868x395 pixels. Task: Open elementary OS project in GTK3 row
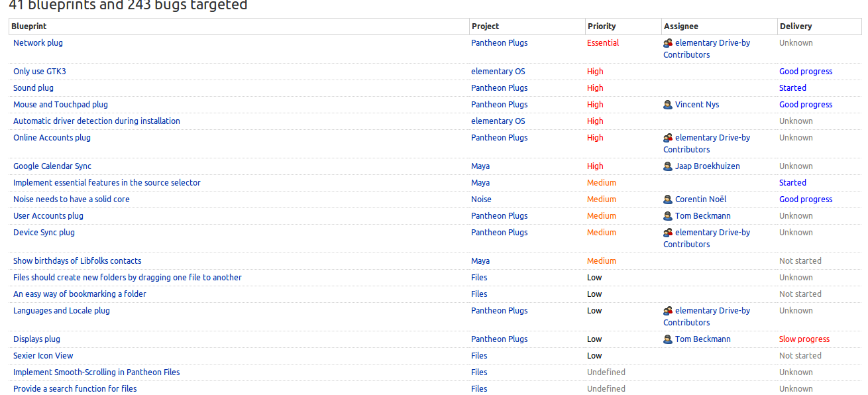click(x=498, y=72)
